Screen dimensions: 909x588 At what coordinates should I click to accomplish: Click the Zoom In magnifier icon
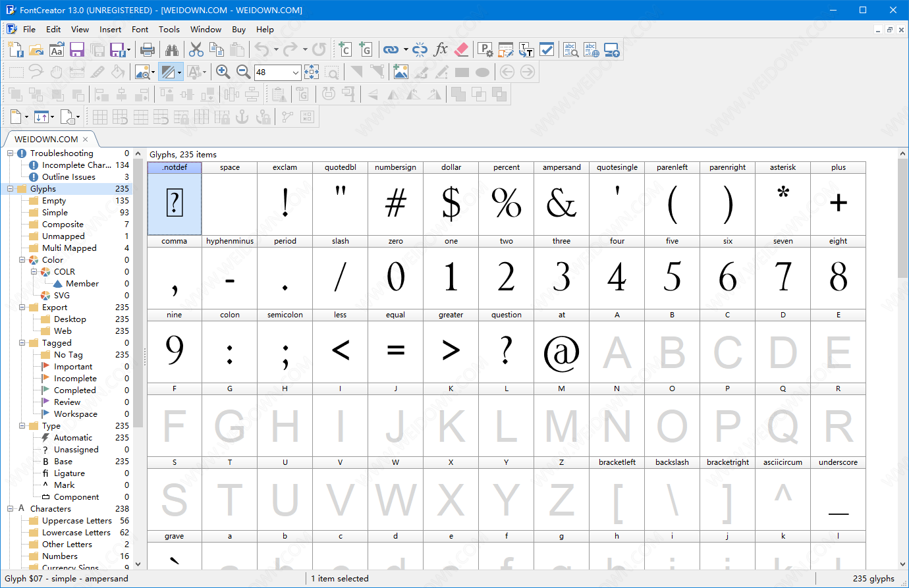(x=223, y=72)
